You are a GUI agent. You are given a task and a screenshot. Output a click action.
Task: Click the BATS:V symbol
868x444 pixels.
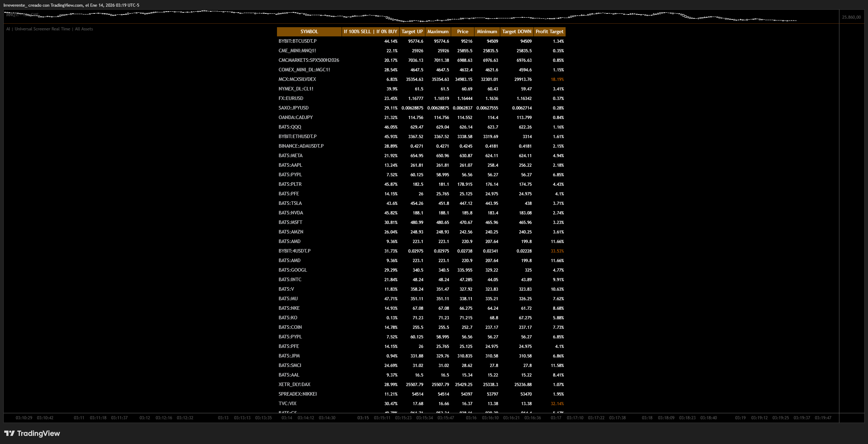(286, 289)
